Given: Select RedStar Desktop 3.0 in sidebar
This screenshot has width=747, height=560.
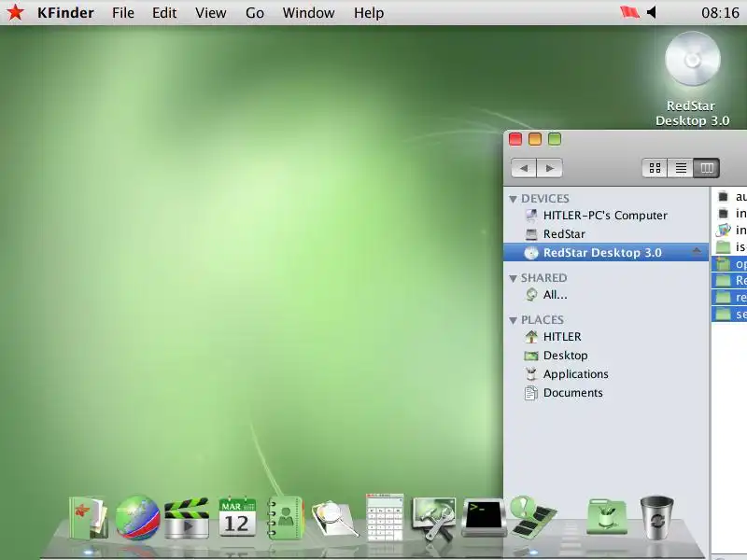Looking at the screenshot, I should tap(606, 252).
